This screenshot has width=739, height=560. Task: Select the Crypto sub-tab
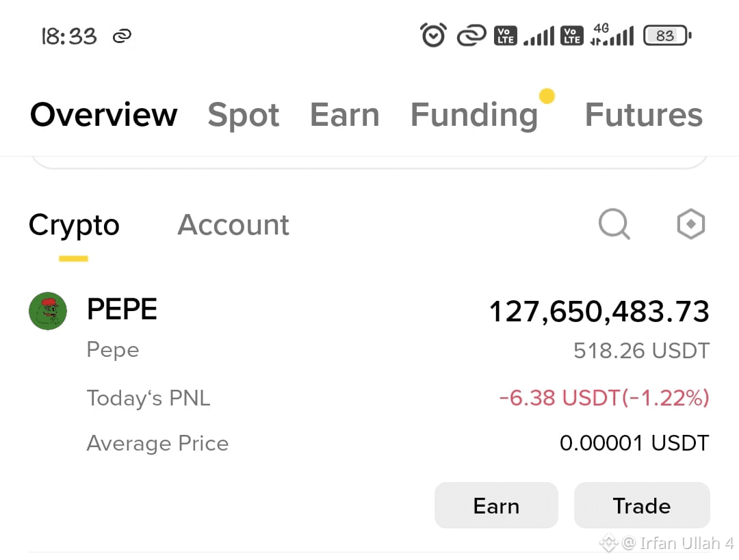(x=74, y=226)
